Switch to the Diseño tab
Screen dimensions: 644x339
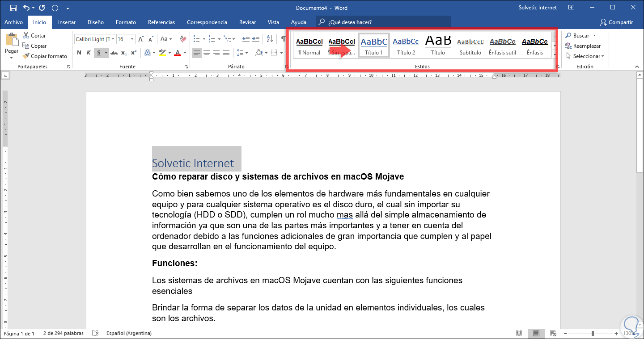(96, 22)
